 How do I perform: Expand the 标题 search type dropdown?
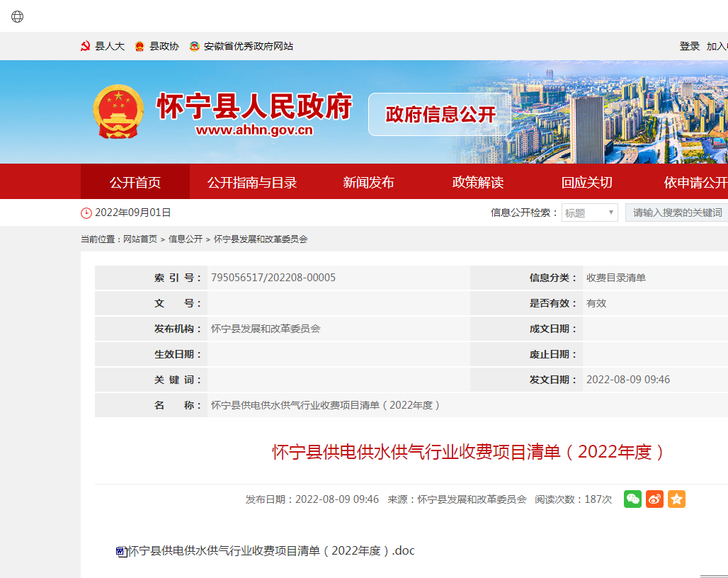(589, 212)
